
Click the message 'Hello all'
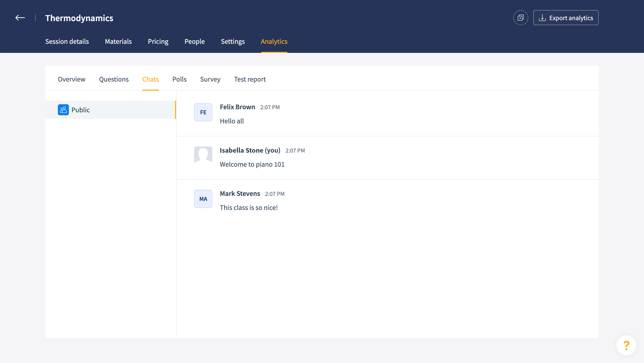[x=232, y=121]
